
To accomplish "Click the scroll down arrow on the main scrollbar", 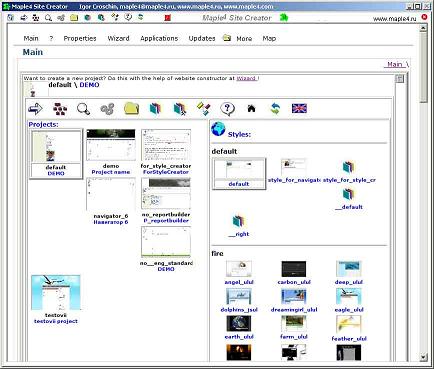I will tap(423, 357).
